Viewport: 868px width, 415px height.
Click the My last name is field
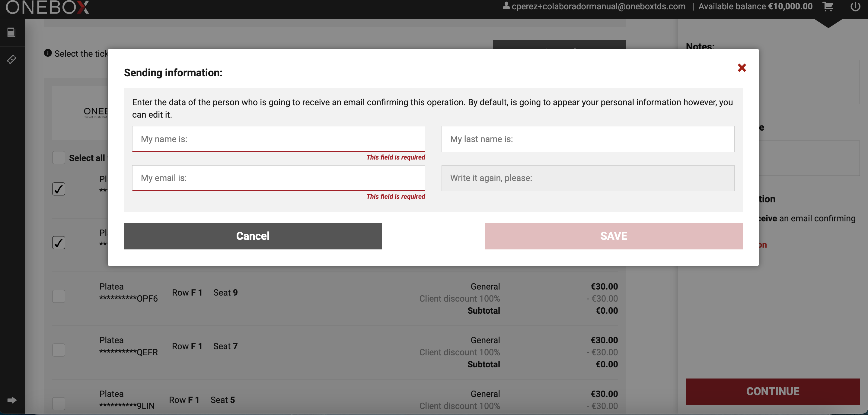point(588,139)
